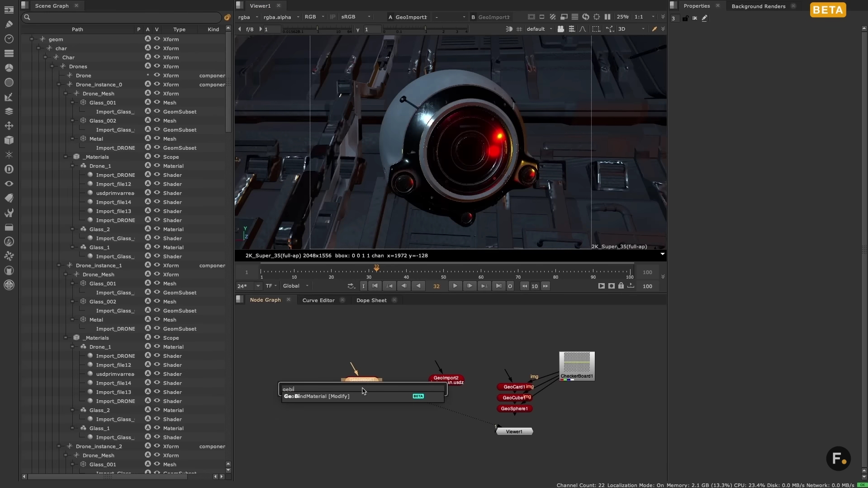Collapse the Drones tree node
This screenshot has height=488, width=868.
click(52, 66)
